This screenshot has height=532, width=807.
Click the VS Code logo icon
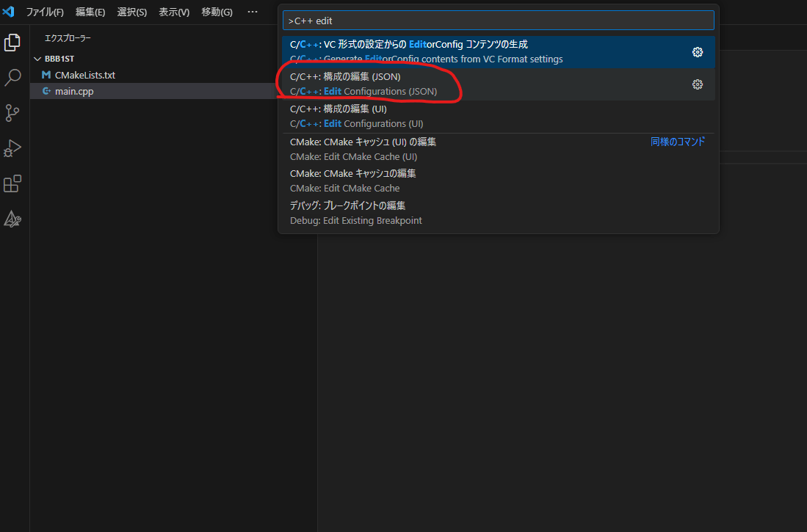click(9, 11)
